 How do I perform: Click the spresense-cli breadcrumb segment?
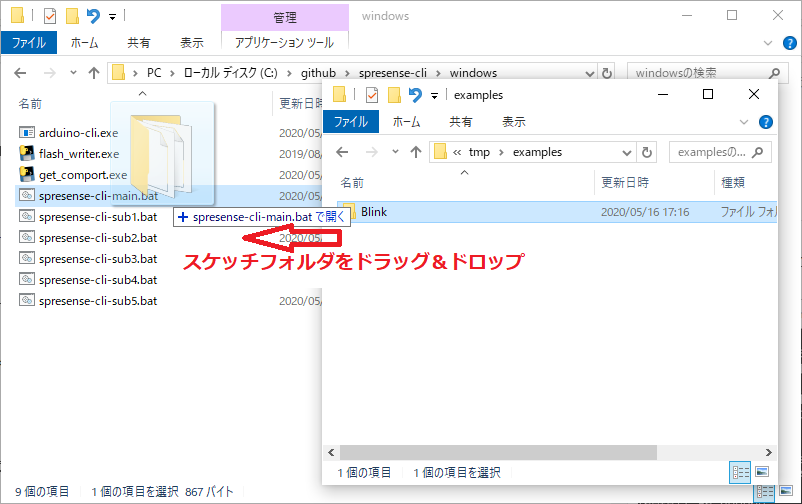click(x=392, y=73)
